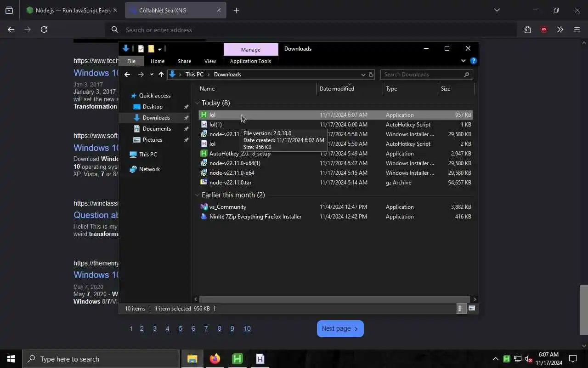Image resolution: width=588 pixels, height=368 pixels.
Task: Select node-v22.11.0.tar archive
Action: 335,183
